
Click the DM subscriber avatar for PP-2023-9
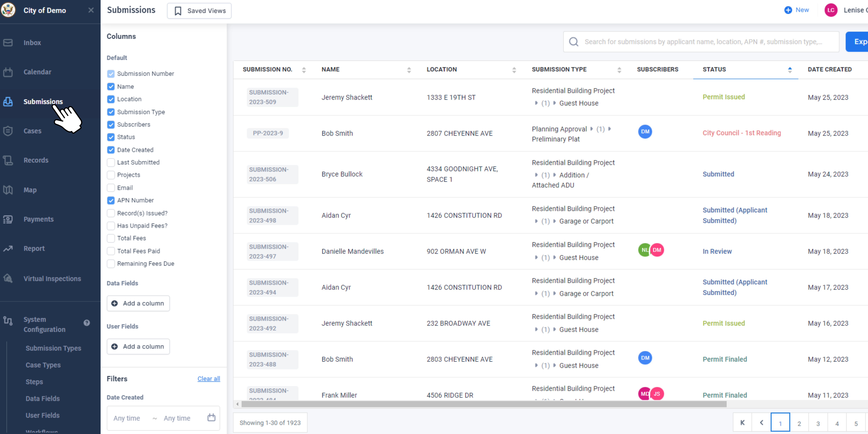pyautogui.click(x=645, y=132)
